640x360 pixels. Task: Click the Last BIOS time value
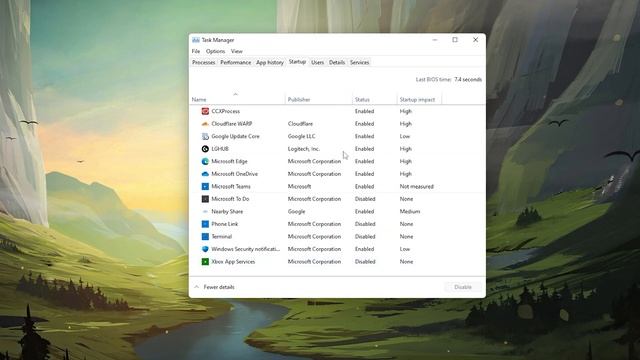tap(468, 80)
